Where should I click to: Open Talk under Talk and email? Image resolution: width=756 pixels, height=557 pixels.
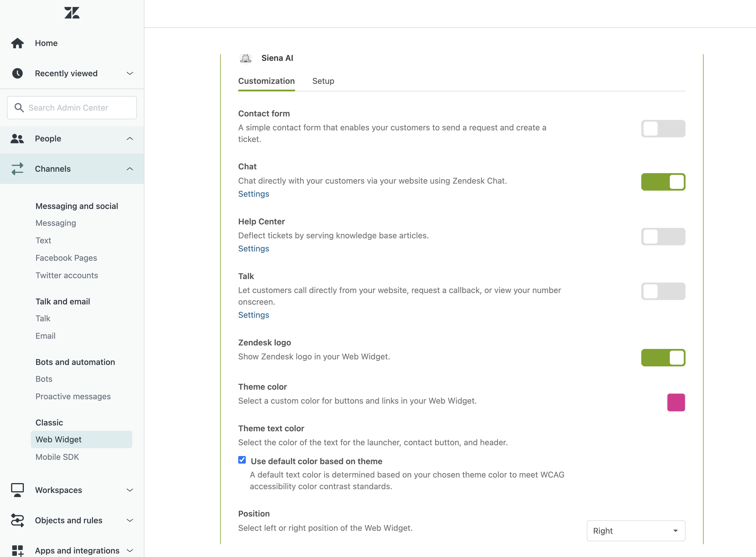(43, 318)
